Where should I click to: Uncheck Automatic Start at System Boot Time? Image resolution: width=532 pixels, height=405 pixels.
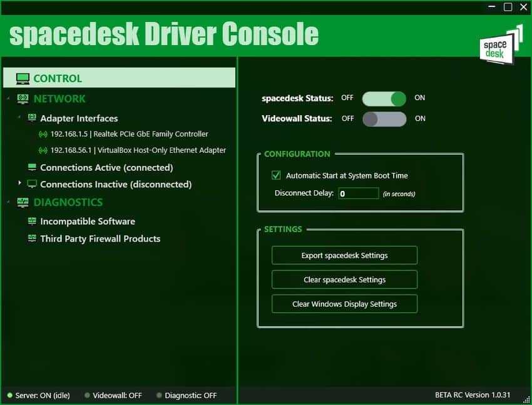(276, 175)
